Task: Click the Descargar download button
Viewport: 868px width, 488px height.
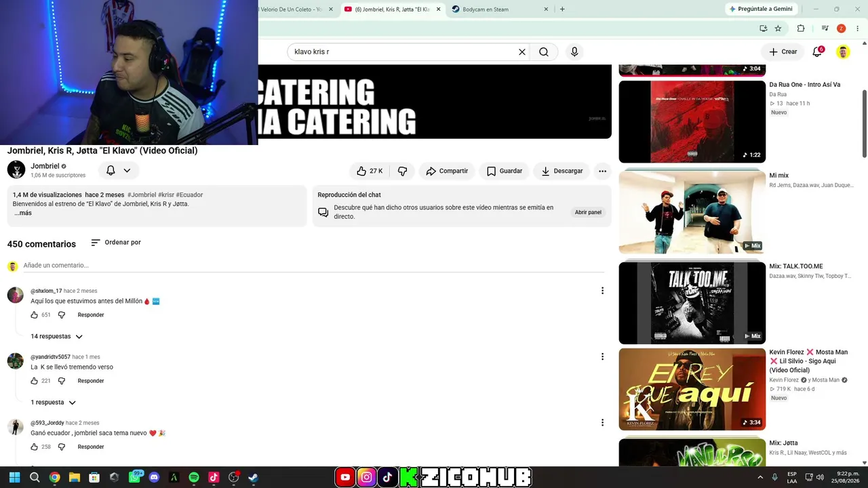Action: 561,171
